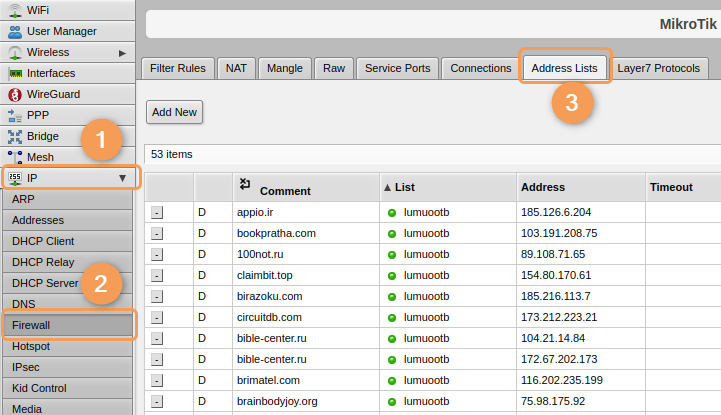Disable the claimbit.top entry with minus button
Viewport: 721px width, 415px height.
coord(157,275)
